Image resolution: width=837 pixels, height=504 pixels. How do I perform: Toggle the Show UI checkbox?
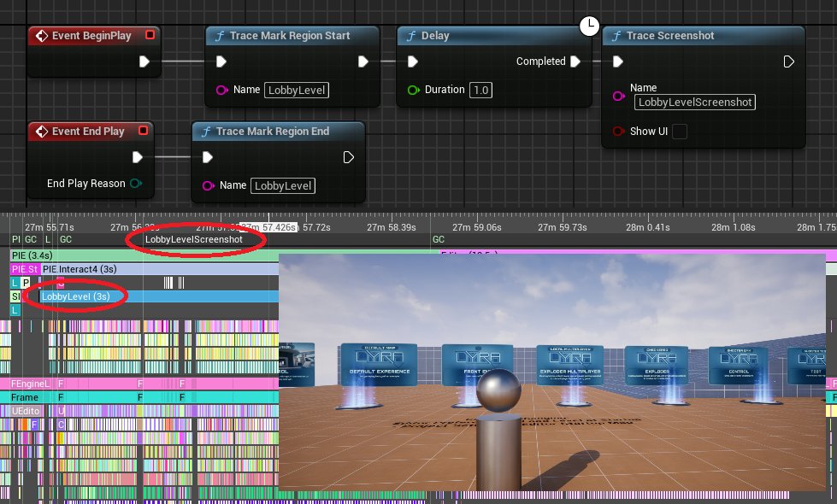(680, 132)
